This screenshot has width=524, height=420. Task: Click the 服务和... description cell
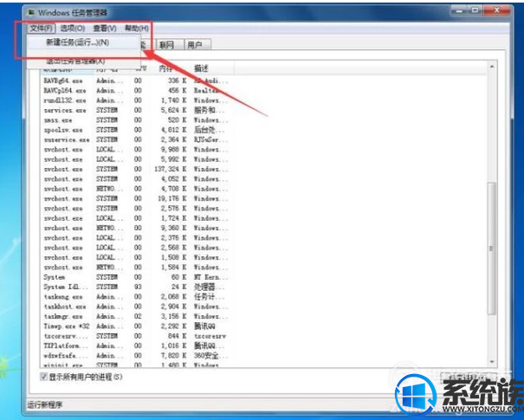[x=210, y=110]
